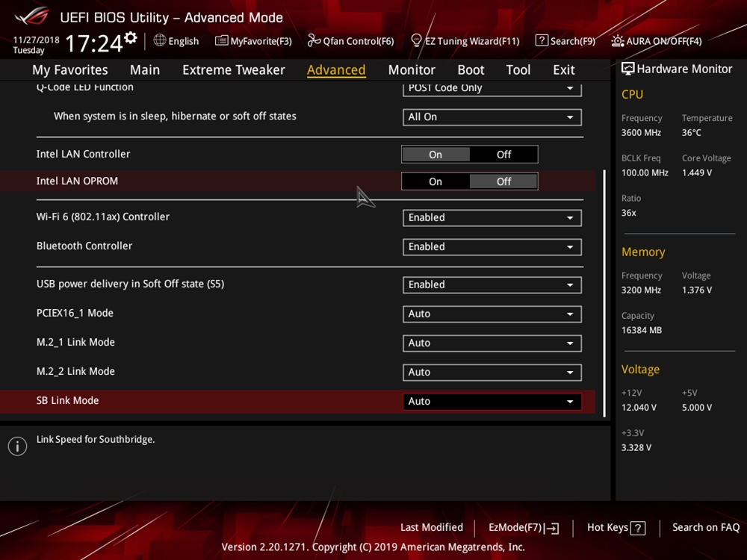Set Intel LAN OPROM to On

click(x=436, y=181)
